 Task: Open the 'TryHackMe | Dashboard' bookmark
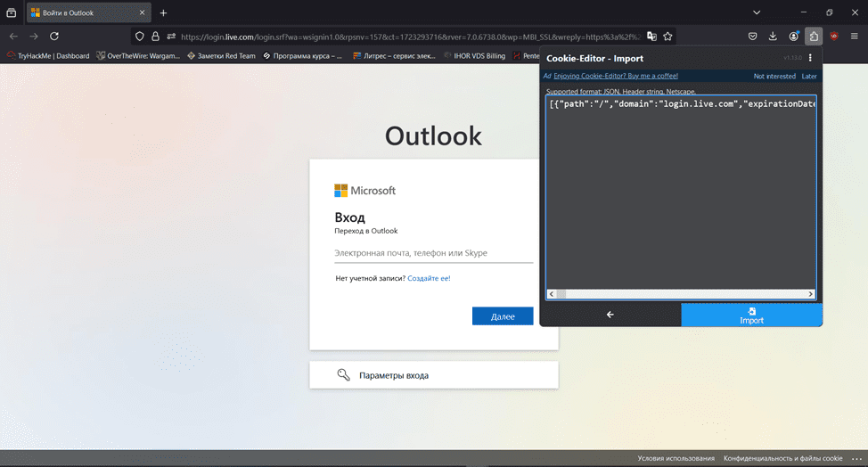click(x=48, y=55)
